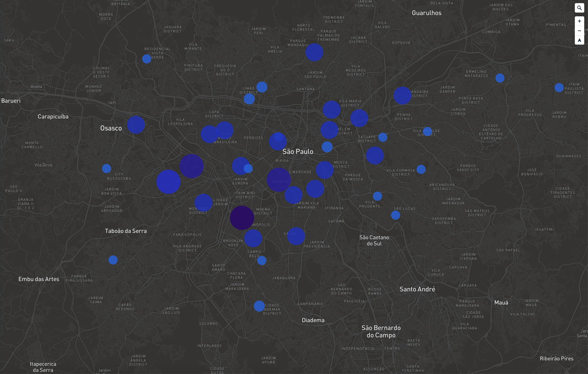Click the circle covering the Saúde label
Screen dimensions: 588x374
[x=296, y=236]
